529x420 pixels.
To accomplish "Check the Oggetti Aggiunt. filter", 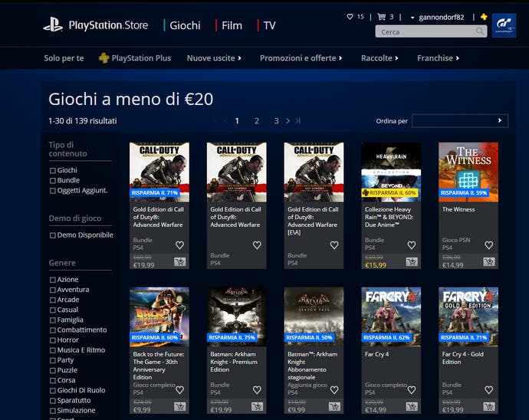I will point(53,191).
